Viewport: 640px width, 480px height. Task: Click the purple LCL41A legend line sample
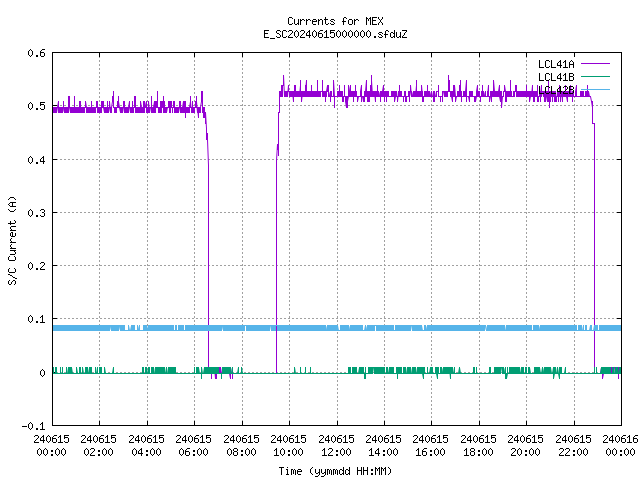pyautogui.click(x=595, y=64)
